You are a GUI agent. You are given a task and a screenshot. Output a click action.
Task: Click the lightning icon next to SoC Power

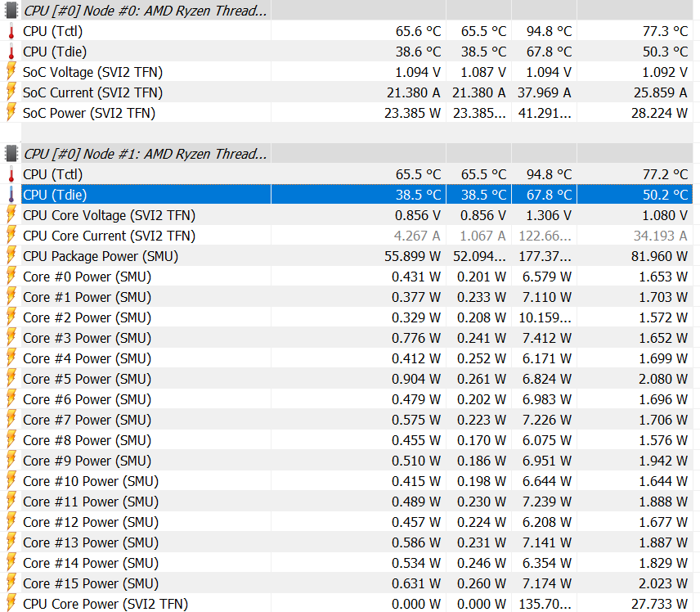point(11,113)
